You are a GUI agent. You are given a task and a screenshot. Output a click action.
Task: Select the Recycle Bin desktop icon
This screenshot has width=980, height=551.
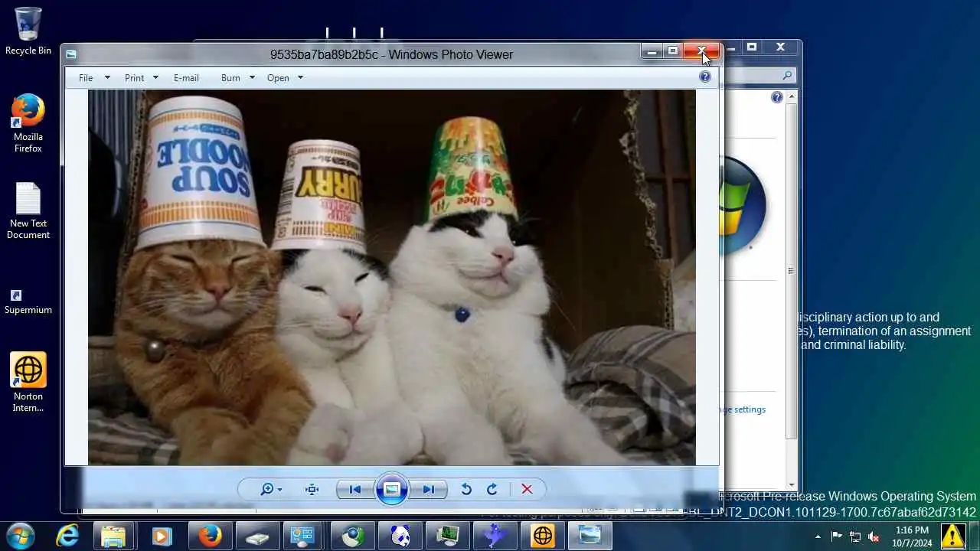(28, 31)
